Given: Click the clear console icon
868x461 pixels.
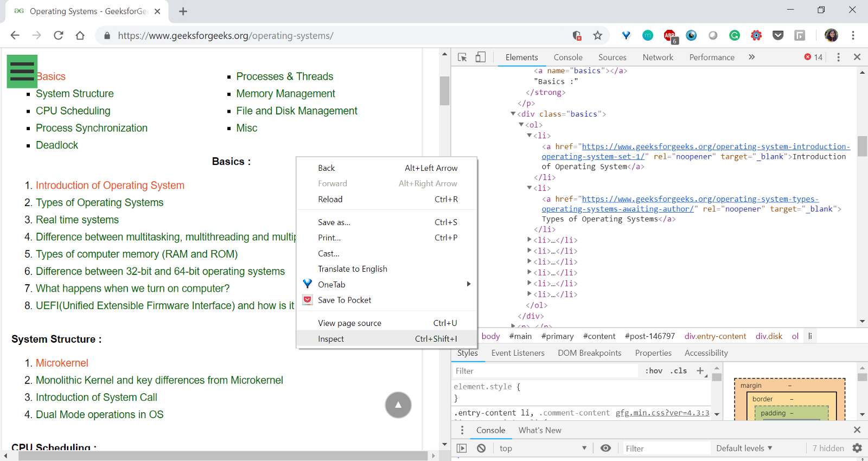Looking at the screenshot, I should 481,448.
